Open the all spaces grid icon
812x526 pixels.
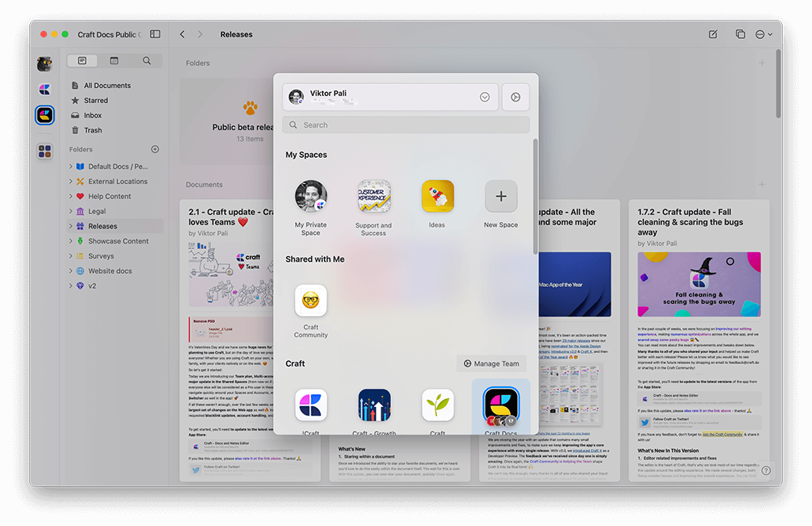click(44, 152)
